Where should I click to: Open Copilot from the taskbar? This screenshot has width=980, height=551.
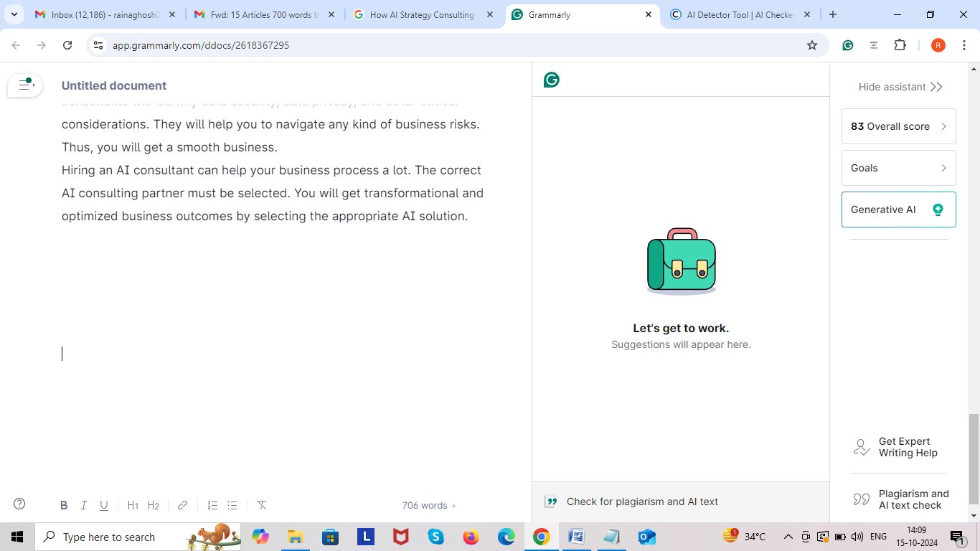(x=260, y=537)
